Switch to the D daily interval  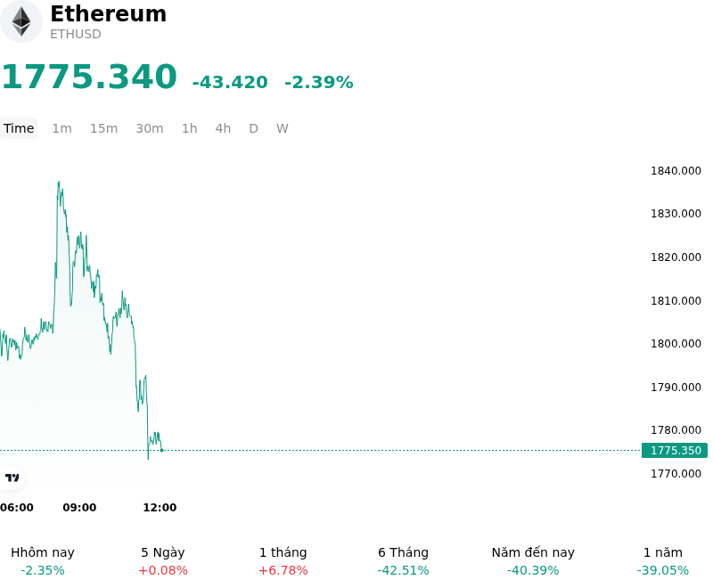pos(253,128)
